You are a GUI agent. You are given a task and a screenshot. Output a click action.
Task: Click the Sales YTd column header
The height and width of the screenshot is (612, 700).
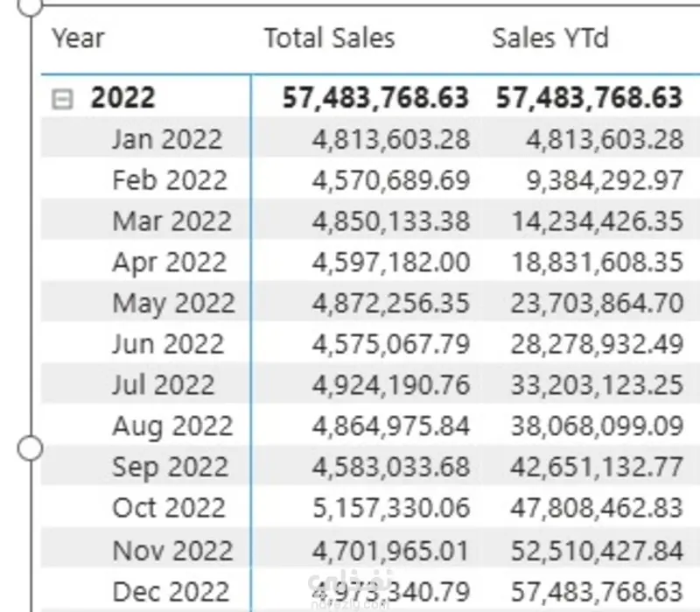(549, 39)
